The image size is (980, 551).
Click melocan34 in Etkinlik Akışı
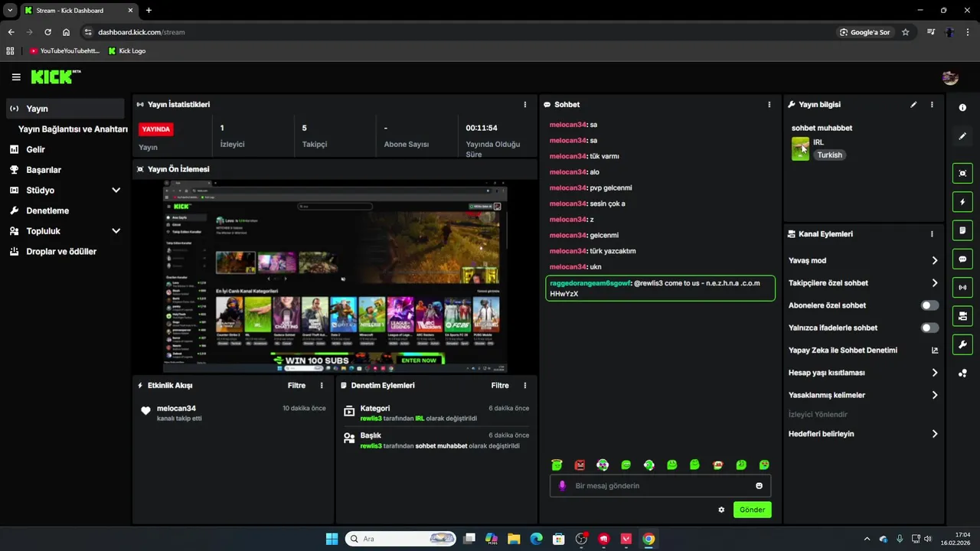[x=176, y=409]
